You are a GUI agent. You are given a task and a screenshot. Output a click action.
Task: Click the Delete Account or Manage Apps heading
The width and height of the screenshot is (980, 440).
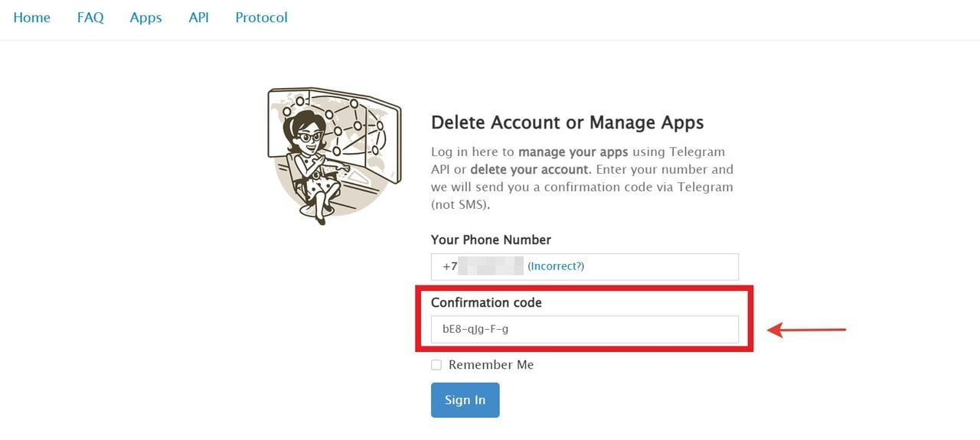567,122
